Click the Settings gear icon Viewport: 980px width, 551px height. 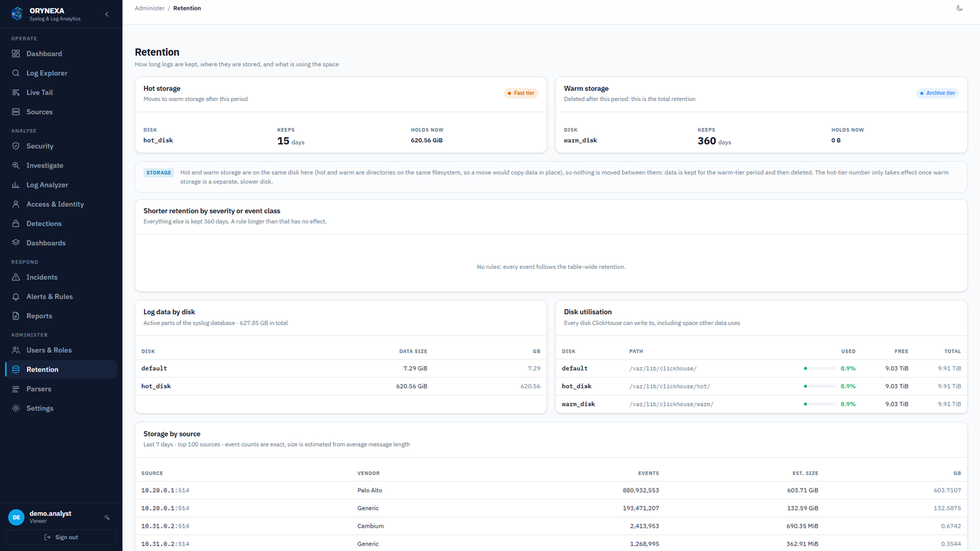(16, 408)
